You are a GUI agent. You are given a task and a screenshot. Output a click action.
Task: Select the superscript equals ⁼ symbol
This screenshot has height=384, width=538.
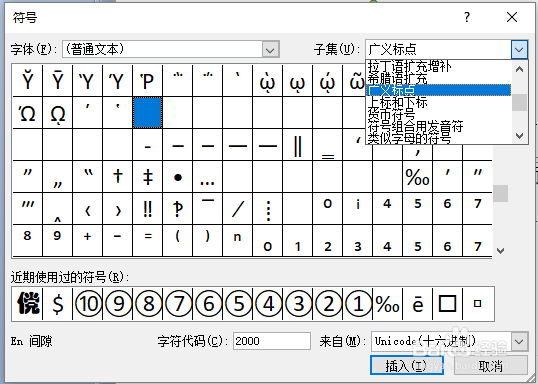148,240
